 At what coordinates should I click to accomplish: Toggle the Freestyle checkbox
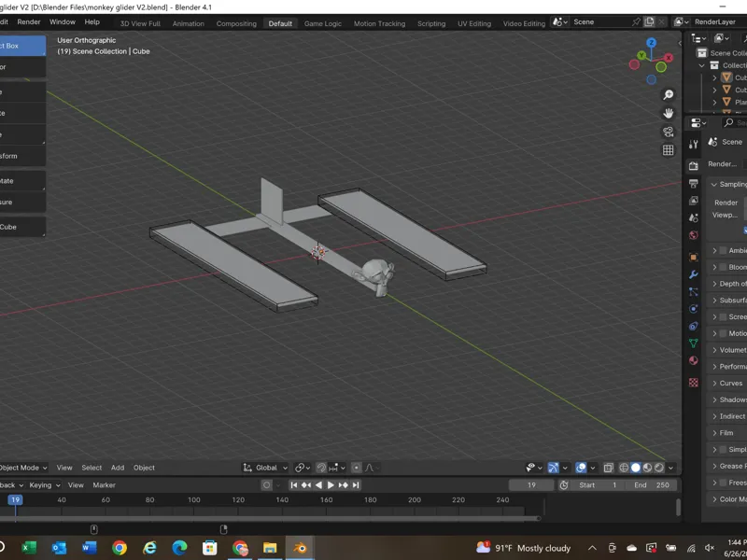[723, 483]
